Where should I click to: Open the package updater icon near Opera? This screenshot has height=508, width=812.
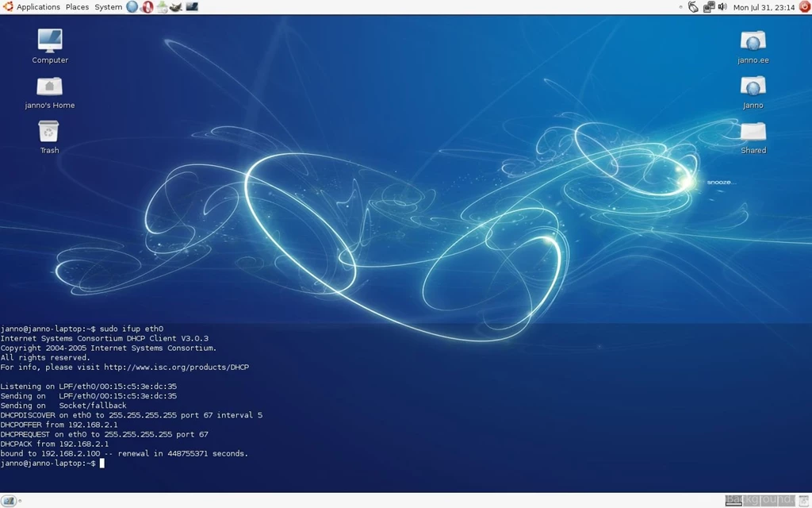[x=161, y=7]
